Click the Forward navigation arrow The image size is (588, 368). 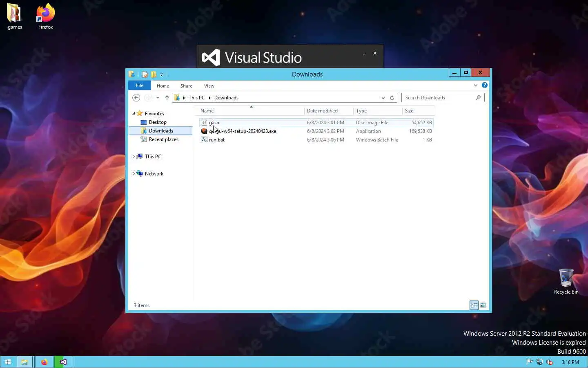(x=148, y=98)
